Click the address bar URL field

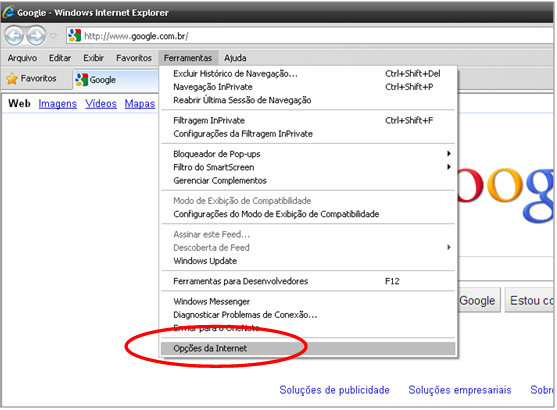(310, 36)
